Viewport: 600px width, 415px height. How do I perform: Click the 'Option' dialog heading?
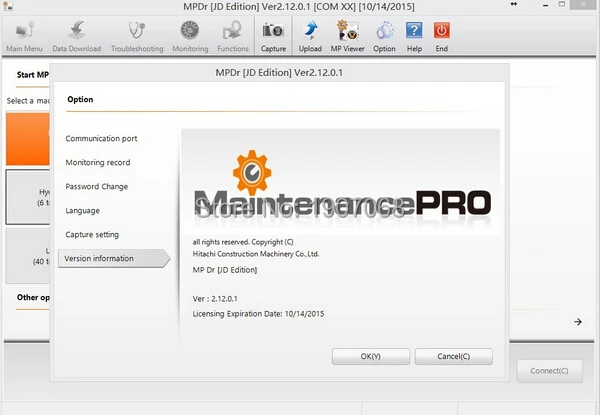point(80,99)
